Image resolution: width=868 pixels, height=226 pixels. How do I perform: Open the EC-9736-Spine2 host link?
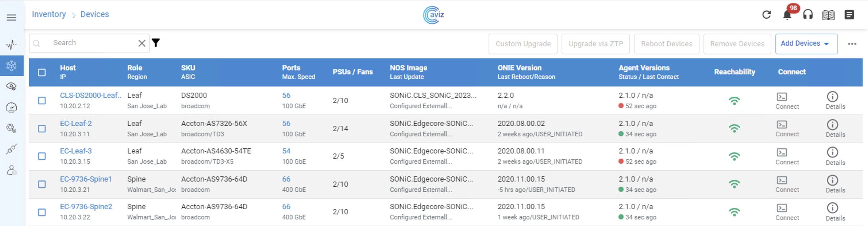click(x=86, y=207)
